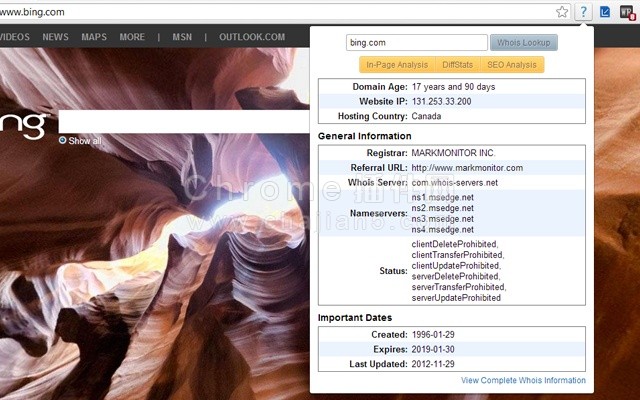
Task: Click the bookmark star icon
Action: [x=562, y=12]
